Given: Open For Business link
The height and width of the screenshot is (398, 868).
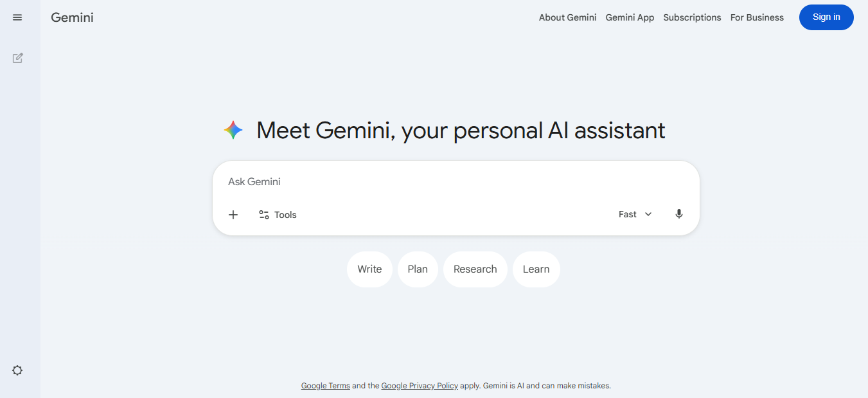Looking at the screenshot, I should pyautogui.click(x=757, y=17).
